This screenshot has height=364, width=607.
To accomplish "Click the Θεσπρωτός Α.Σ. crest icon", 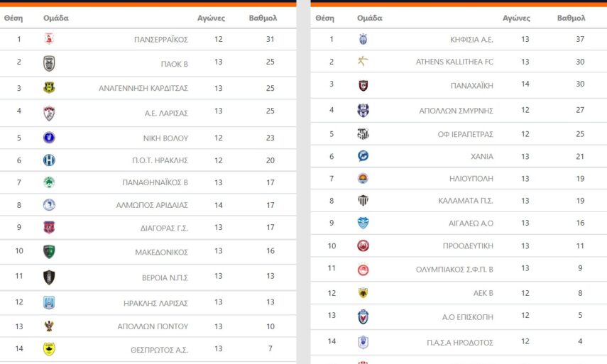I will point(49,348).
